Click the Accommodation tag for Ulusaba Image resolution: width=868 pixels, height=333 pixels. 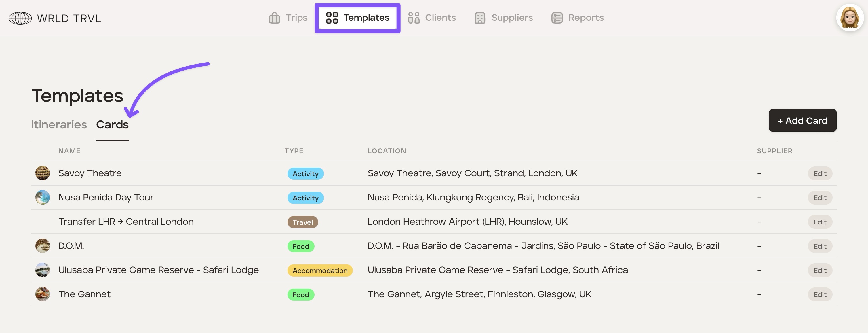pyautogui.click(x=319, y=270)
